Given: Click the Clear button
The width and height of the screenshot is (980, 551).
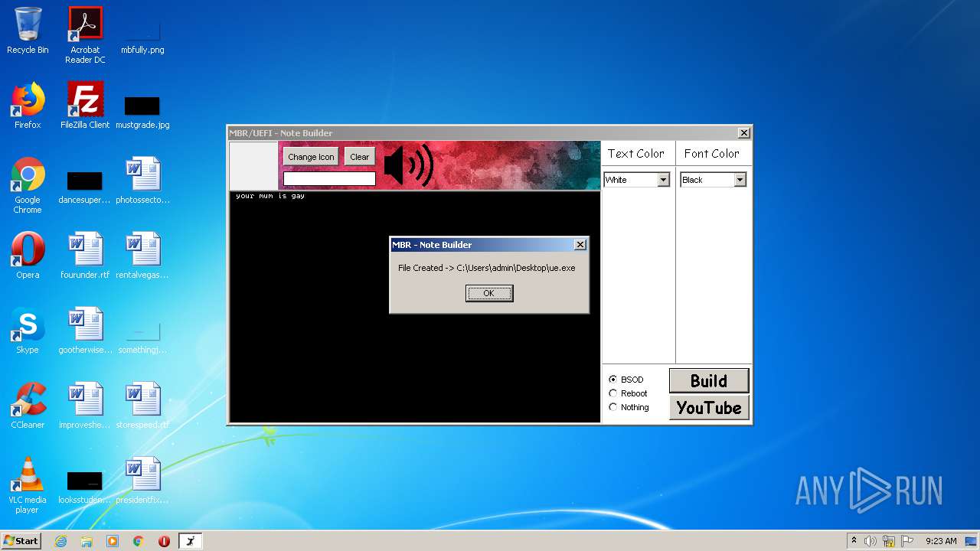Looking at the screenshot, I should 360,157.
